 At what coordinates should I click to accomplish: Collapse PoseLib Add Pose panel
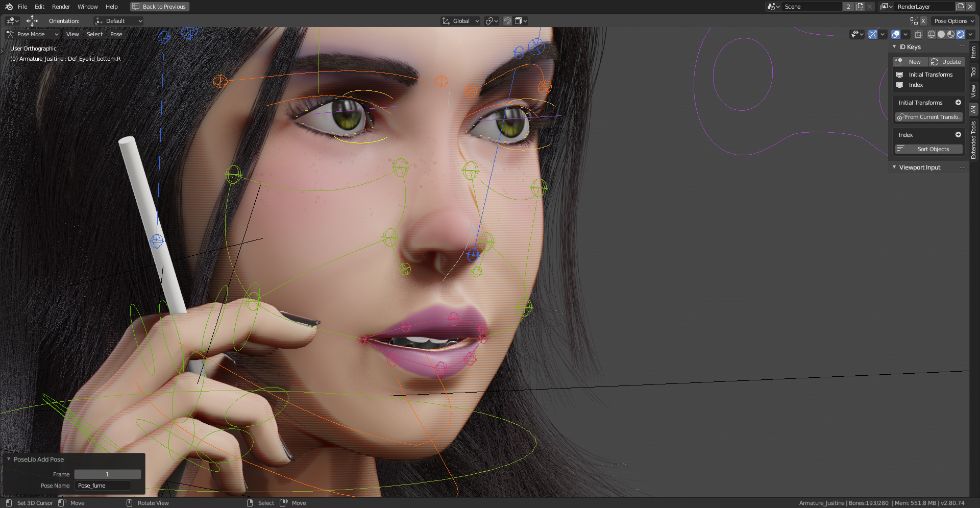click(9, 459)
